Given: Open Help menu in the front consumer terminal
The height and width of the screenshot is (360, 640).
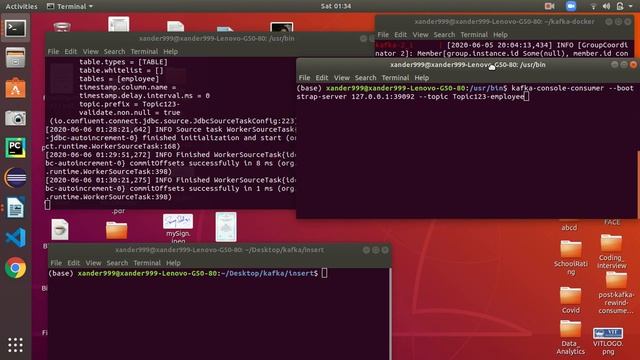Looking at the screenshot, I should [x=422, y=78].
